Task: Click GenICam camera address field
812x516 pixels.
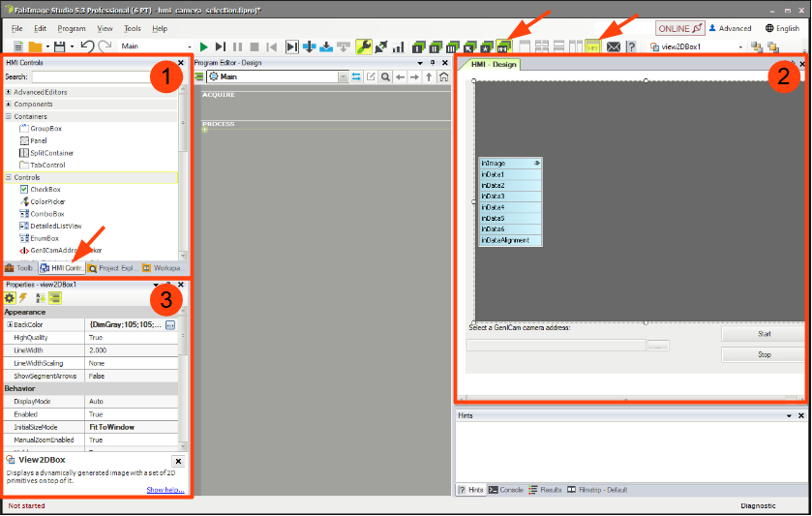Action: click(556, 346)
